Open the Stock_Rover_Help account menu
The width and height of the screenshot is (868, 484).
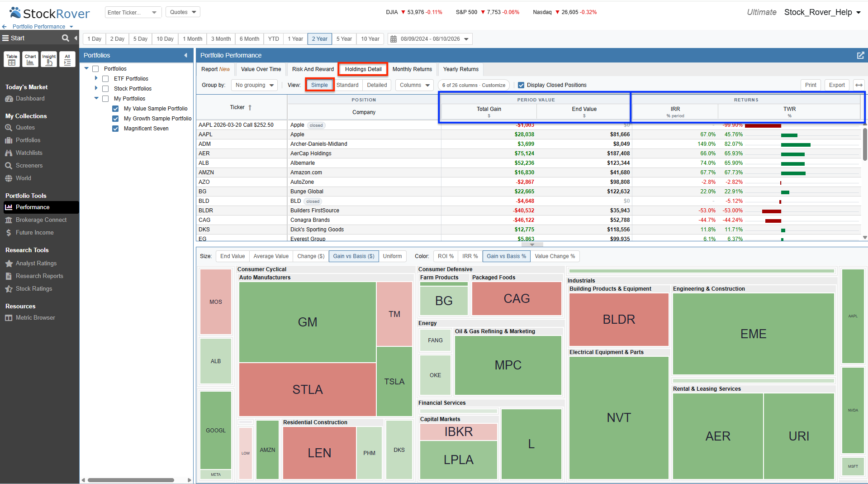pyautogui.click(x=822, y=12)
